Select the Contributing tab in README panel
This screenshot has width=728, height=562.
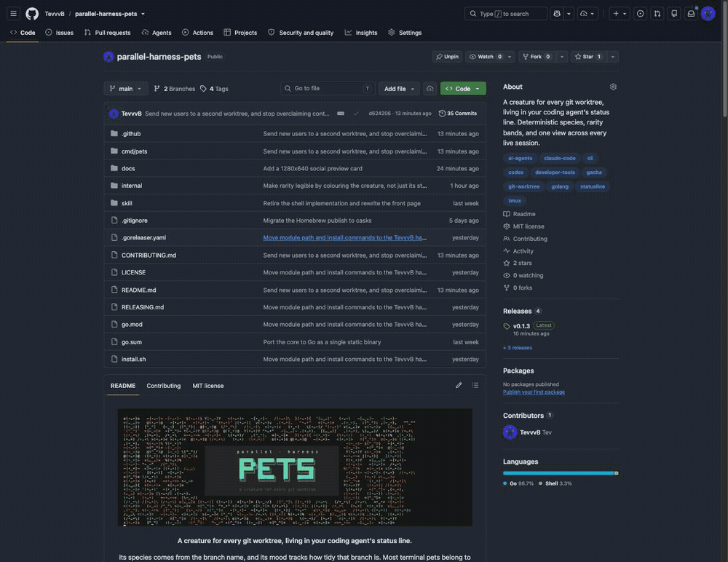[163, 386]
